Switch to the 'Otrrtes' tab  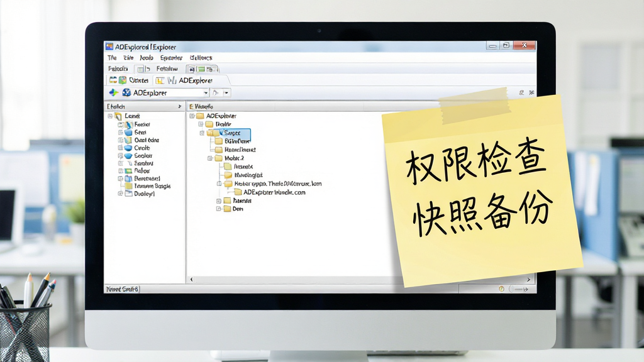coord(129,80)
